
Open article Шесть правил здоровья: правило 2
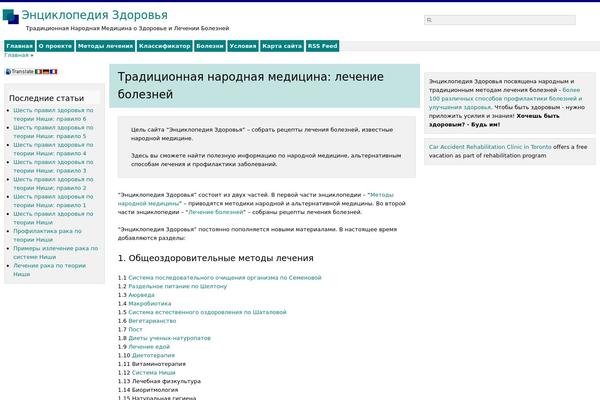53,184
